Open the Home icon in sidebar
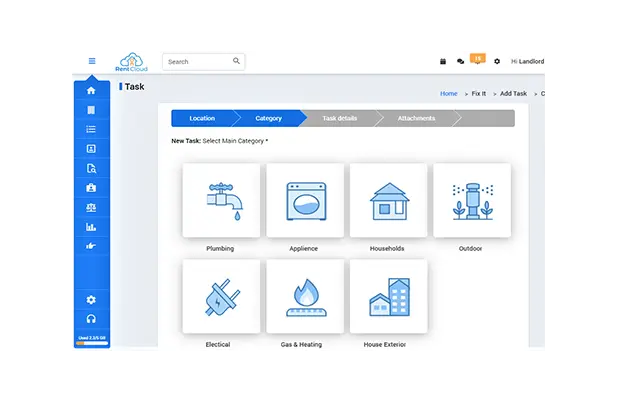This screenshot has height=415, width=617. (91, 91)
